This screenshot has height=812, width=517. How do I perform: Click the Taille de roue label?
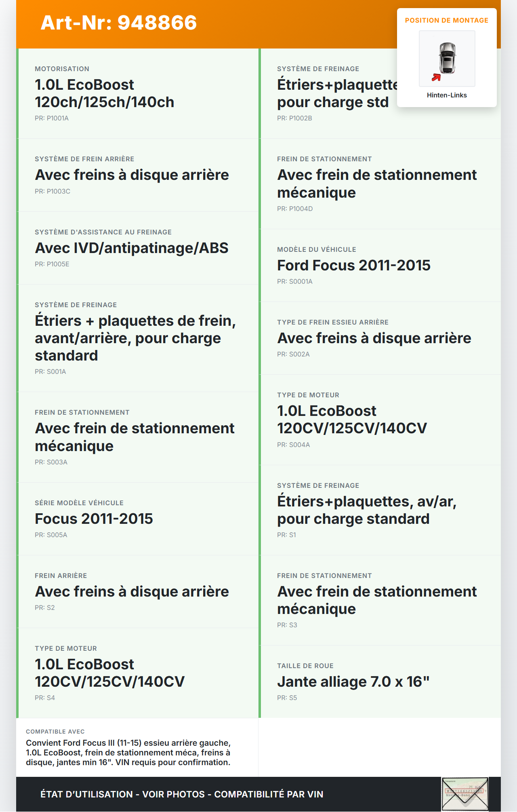tap(305, 666)
